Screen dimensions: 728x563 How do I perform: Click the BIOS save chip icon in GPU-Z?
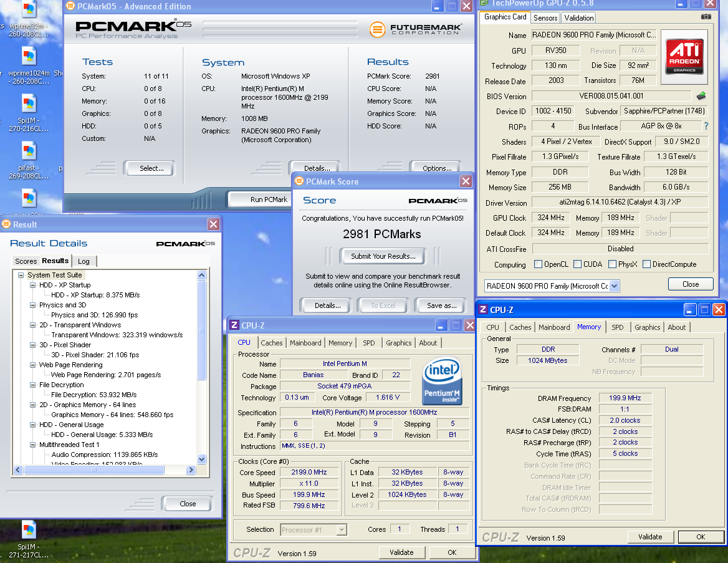(x=701, y=95)
